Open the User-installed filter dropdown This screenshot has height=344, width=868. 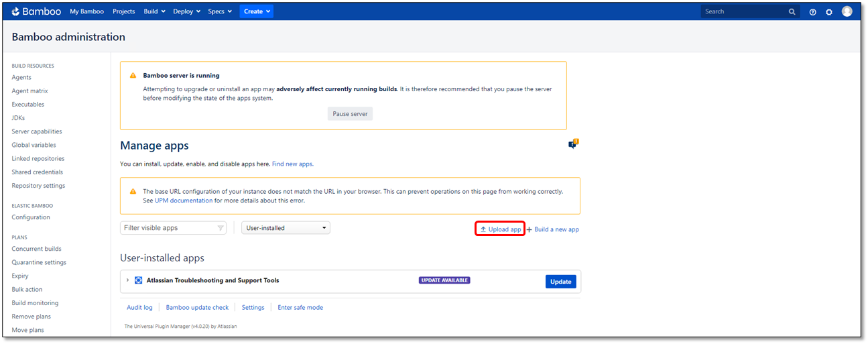286,228
